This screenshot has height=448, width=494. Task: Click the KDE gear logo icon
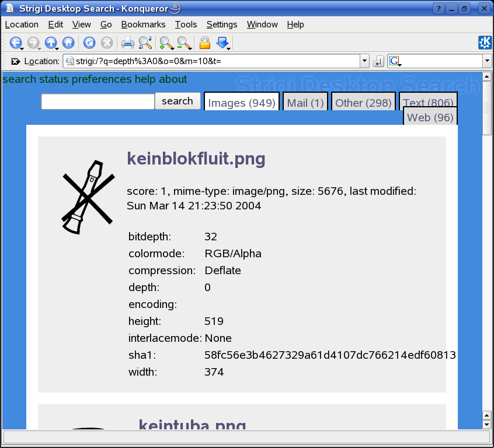485,43
